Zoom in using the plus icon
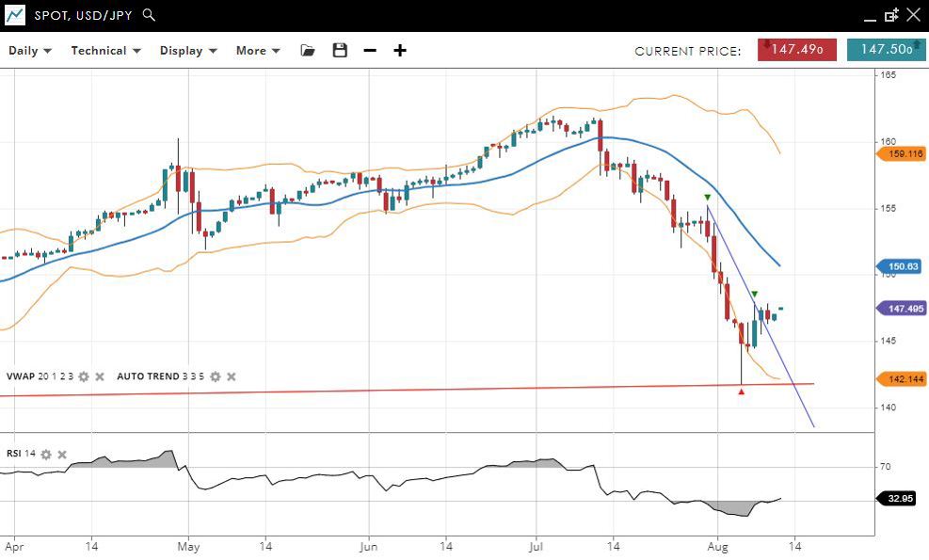 [400, 51]
